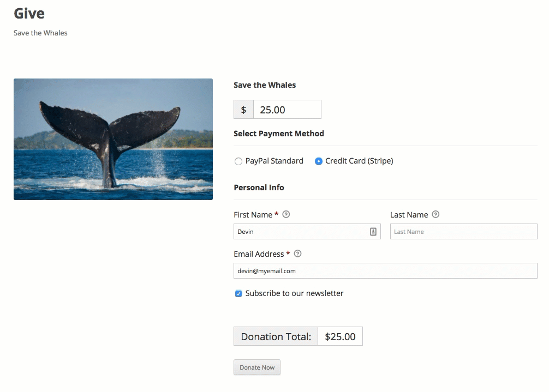Screen dimensions: 549x392
Task: Click the First Name help icon
Action: click(286, 214)
